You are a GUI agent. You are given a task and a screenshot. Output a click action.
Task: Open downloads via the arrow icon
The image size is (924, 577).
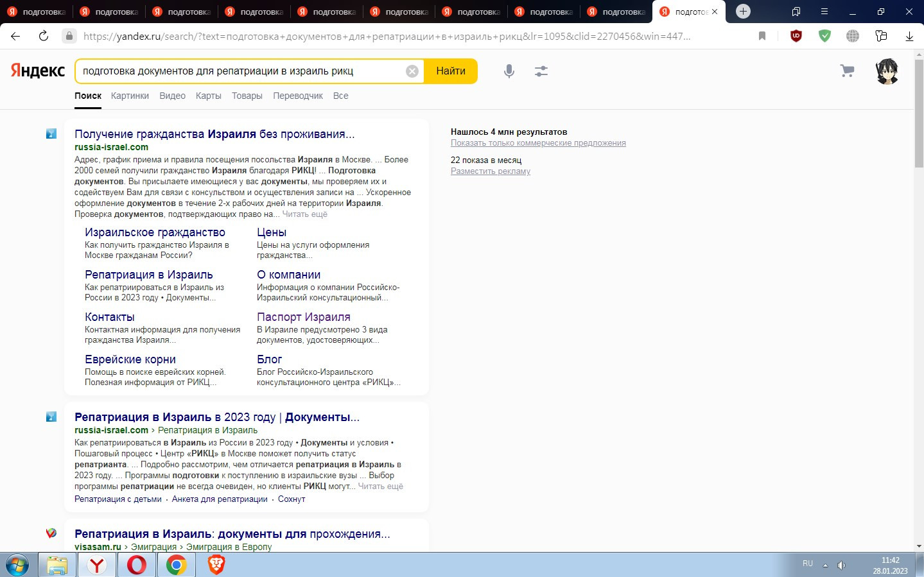[909, 36]
